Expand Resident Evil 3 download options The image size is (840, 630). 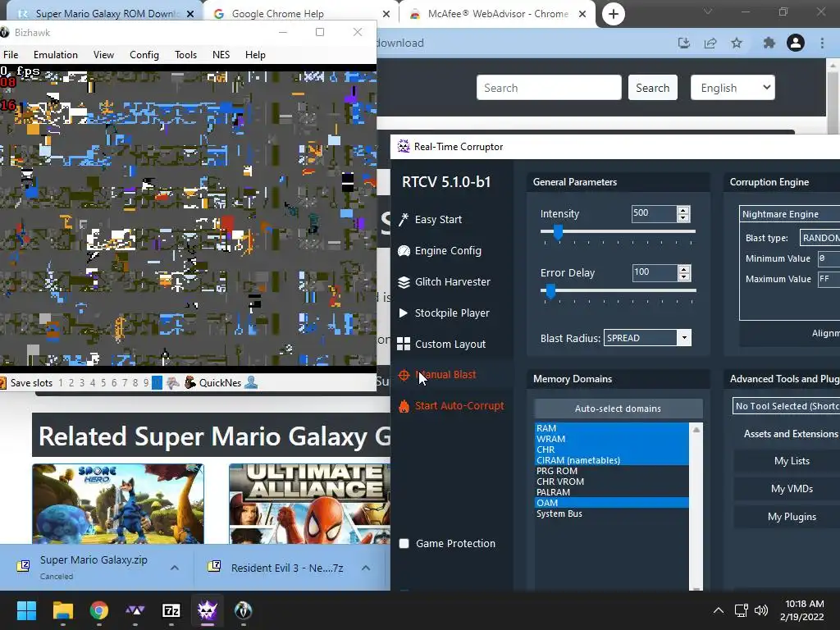pos(366,568)
